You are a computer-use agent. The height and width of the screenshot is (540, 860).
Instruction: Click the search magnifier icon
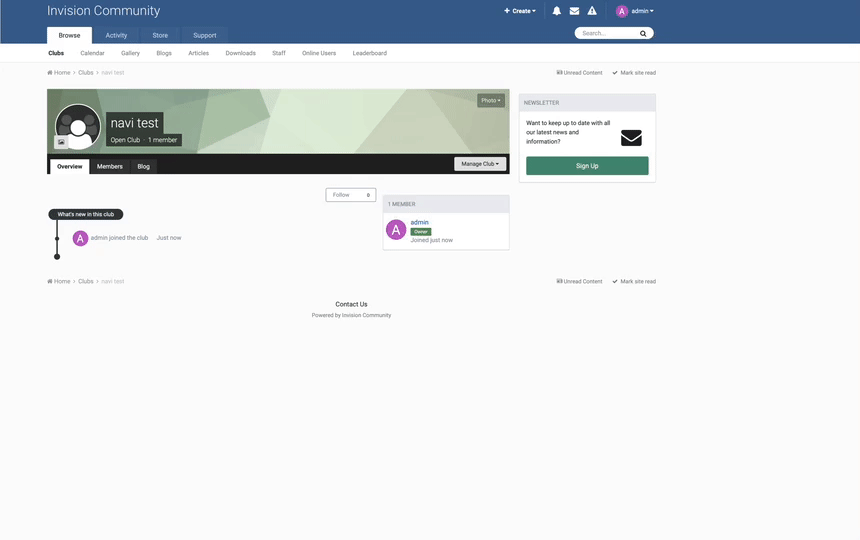click(643, 33)
